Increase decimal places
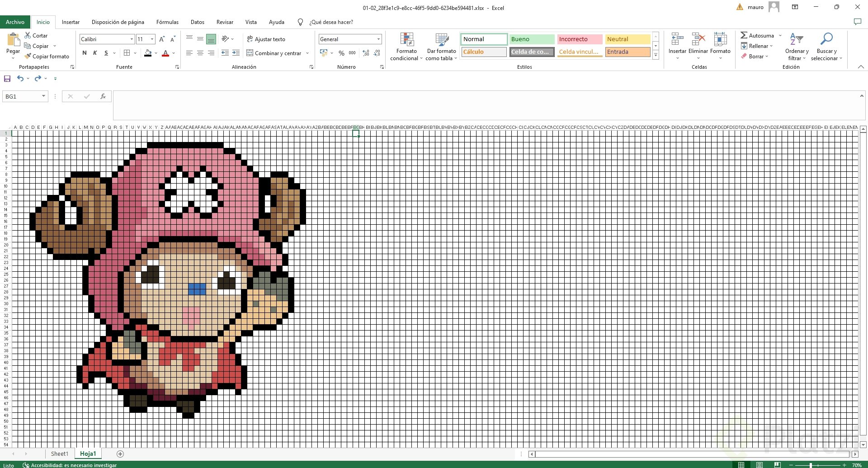 (366, 53)
